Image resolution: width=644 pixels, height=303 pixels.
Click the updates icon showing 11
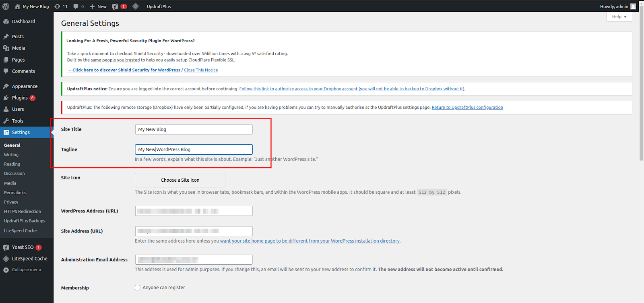click(57, 6)
